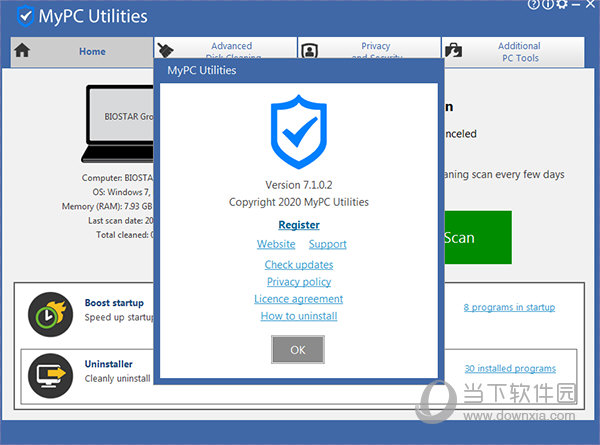Click the Check updates link

click(298, 265)
